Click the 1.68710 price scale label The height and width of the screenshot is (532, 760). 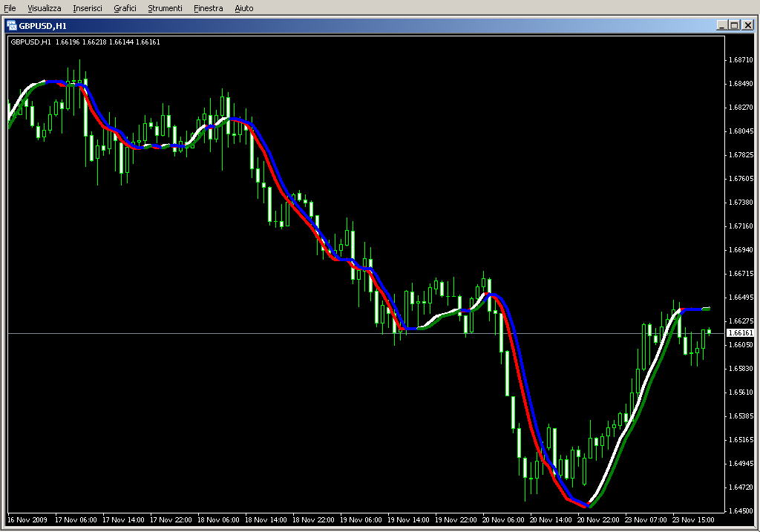point(741,59)
